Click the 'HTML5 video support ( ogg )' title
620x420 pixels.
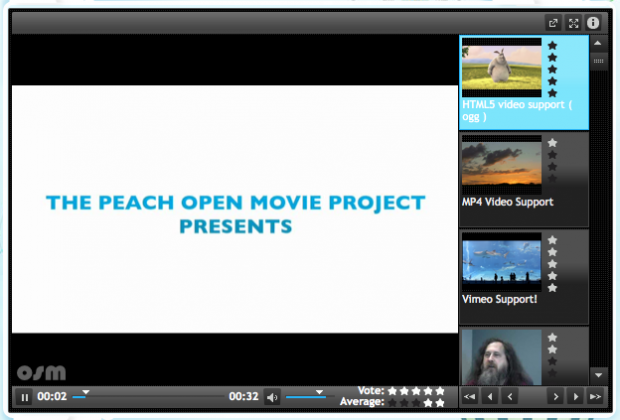(517, 111)
